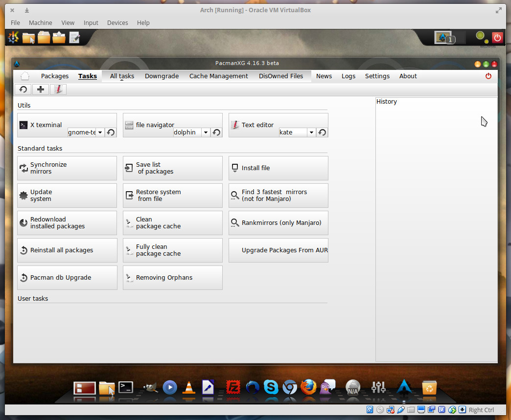Run Fully clean package cache

pyautogui.click(x=172, y=250)
